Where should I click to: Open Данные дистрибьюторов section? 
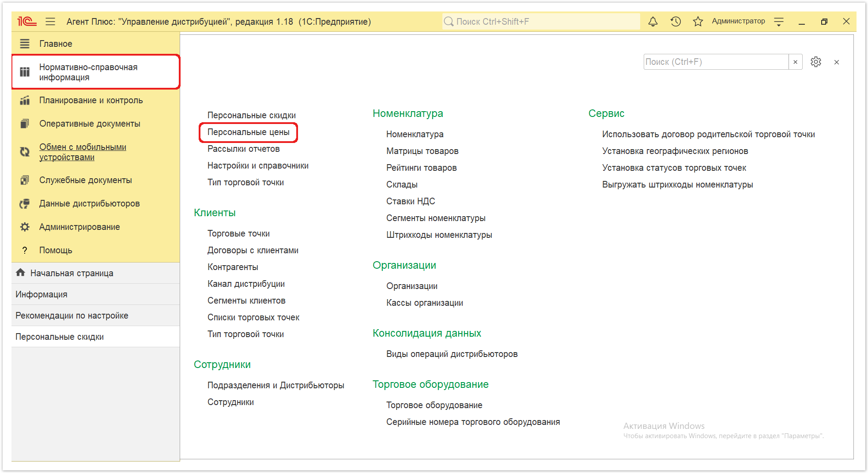(96, 203)
